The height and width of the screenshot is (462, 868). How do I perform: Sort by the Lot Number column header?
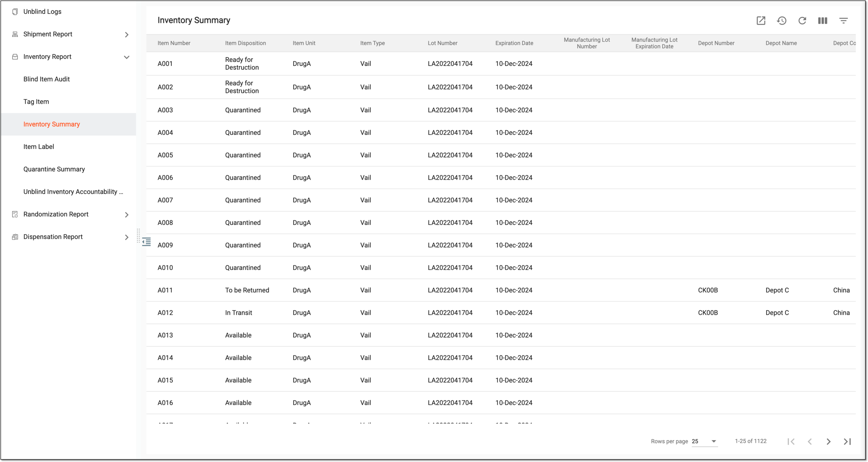[443, 43]
